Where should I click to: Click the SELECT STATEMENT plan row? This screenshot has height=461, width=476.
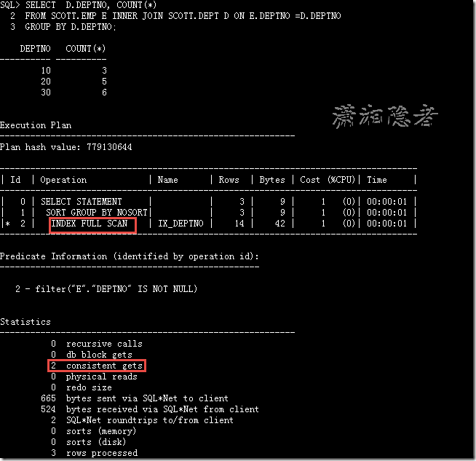[x=208, y=202]
